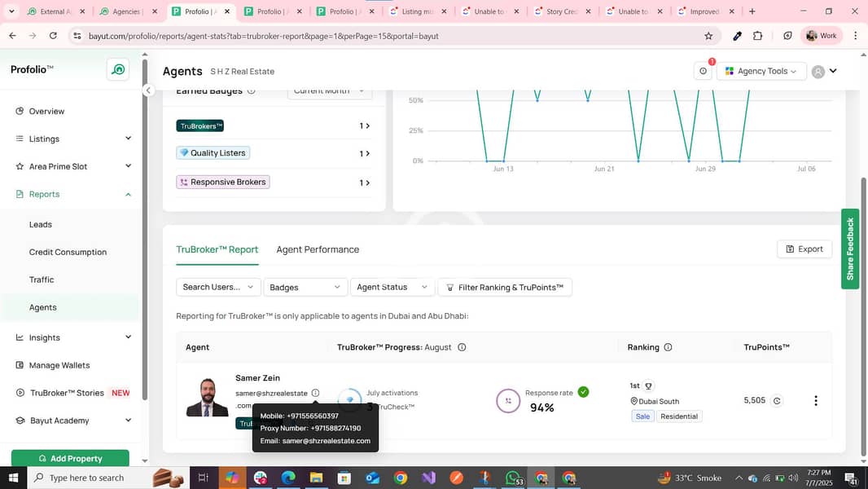Open WhatsApp from the taskbar
The image size is (868, 489).
pos(513,478)
